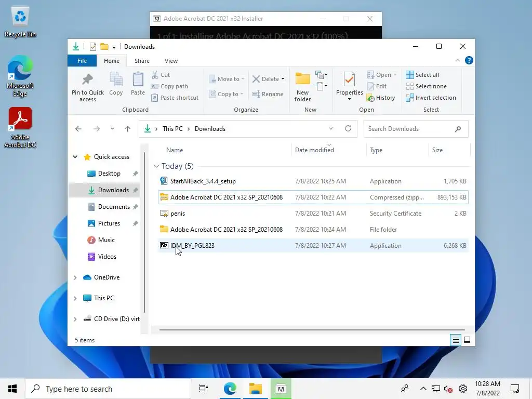
Task: Switch to Large icons view in status bar
Action: click(x=467, y=340)
